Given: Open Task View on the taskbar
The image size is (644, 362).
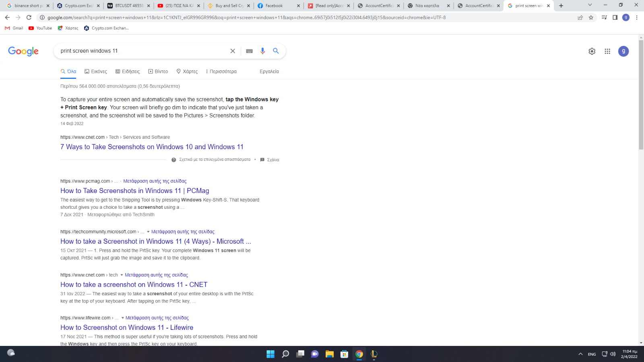Looking at the screenshot, I should tap(300, 354).
